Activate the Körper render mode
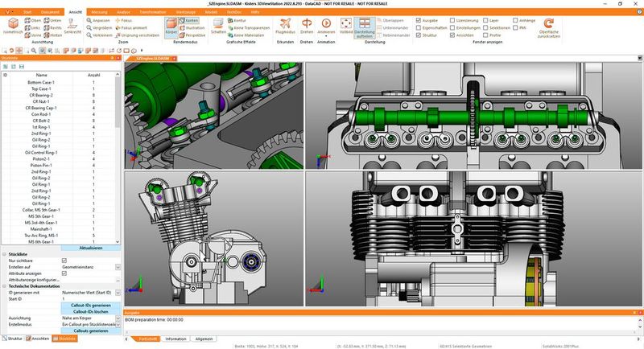 pos(171,27)
